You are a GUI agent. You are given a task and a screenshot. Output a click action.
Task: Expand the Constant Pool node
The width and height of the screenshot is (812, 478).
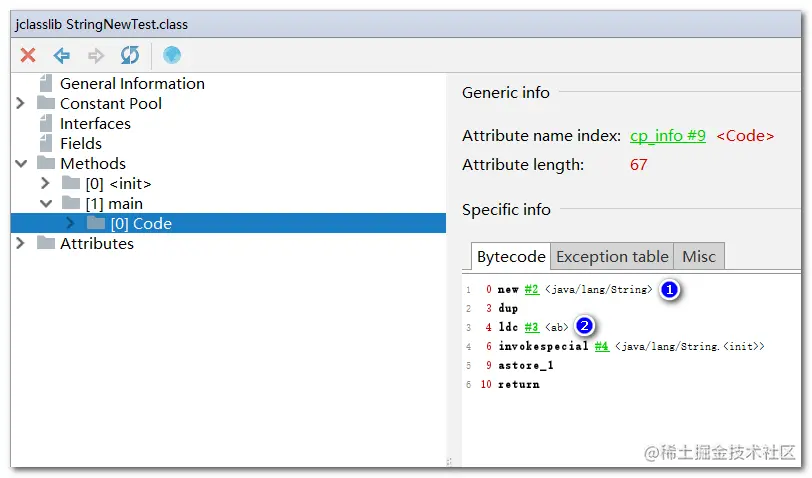(20, 104)
